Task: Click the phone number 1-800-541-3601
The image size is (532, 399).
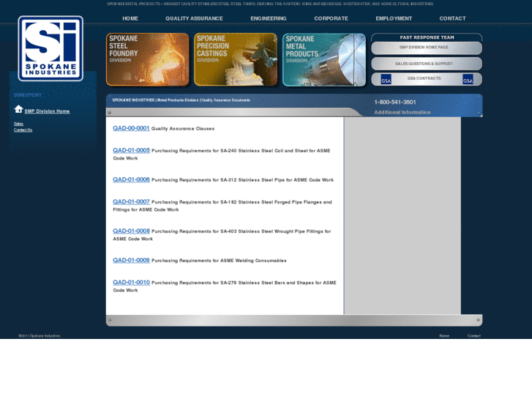Action: point(395,102)
